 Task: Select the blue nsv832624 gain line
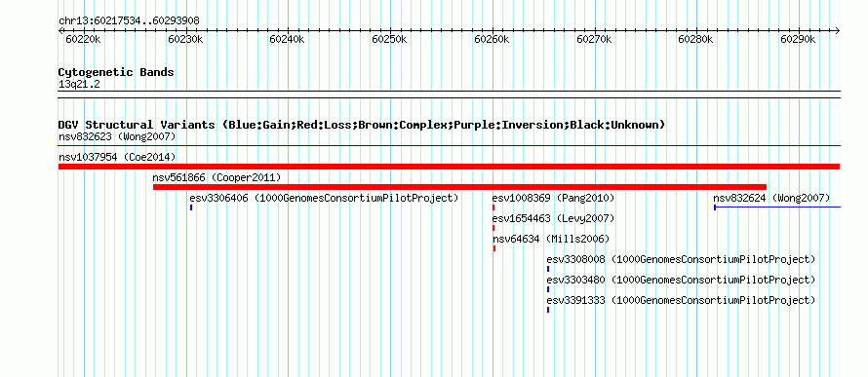[x=777, y=207]
